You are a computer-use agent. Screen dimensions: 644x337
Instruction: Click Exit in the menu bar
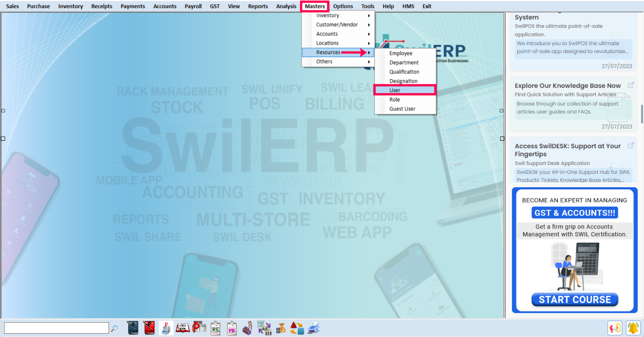427,6
